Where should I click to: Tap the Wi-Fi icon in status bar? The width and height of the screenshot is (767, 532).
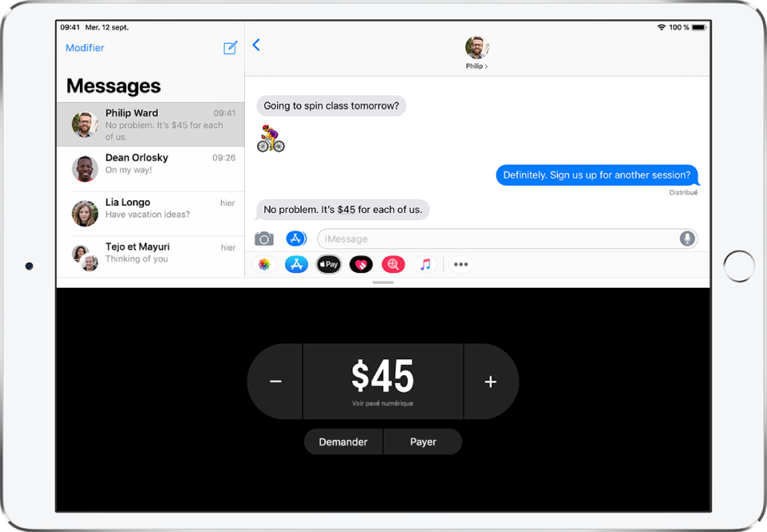[x=661, y=27]
